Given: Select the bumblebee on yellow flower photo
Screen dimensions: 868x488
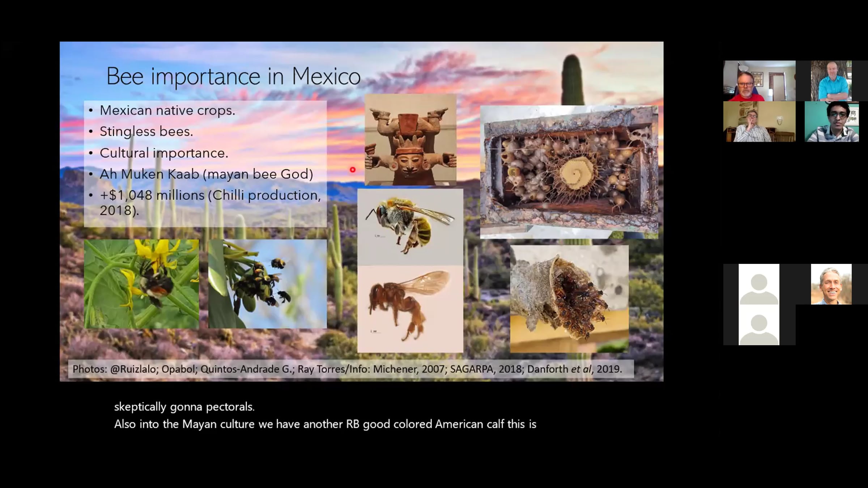Looking at the screenshot, I should pos(141,284).
